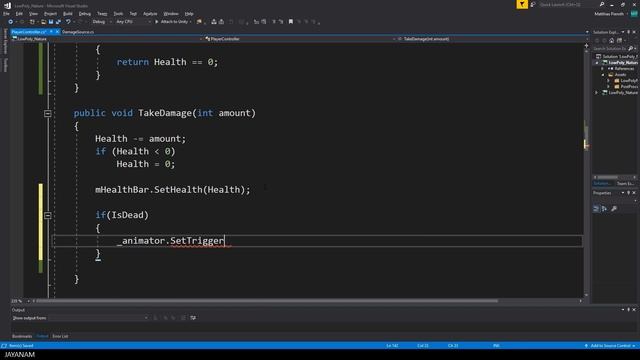Open the PlayerController class navigation dropdown
The height and width of the screenshot is (360, 640).
(300, 39)
